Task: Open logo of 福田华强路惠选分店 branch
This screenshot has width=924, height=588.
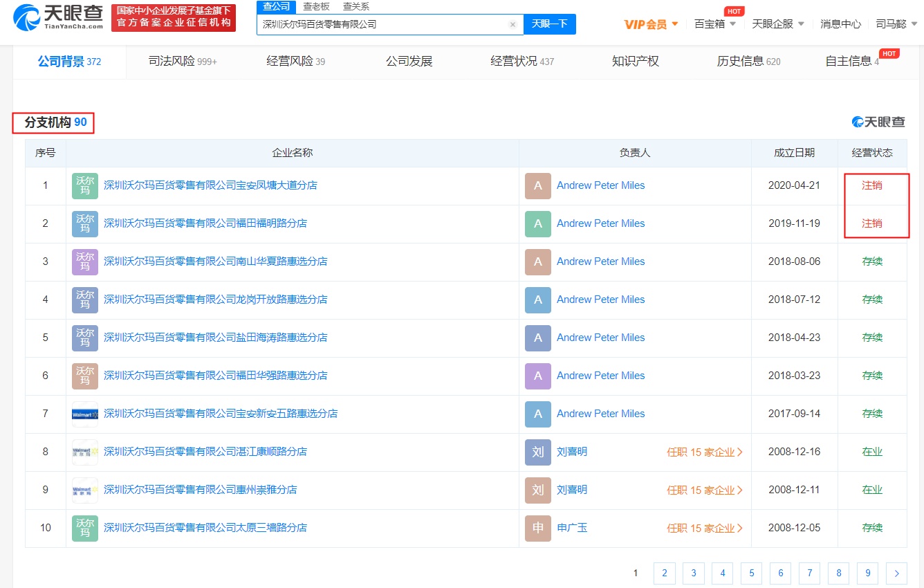Action: [85, 376]
